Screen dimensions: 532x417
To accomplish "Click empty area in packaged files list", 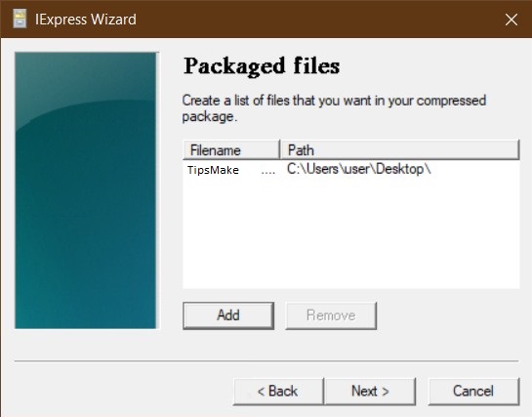I will [351, 234].
